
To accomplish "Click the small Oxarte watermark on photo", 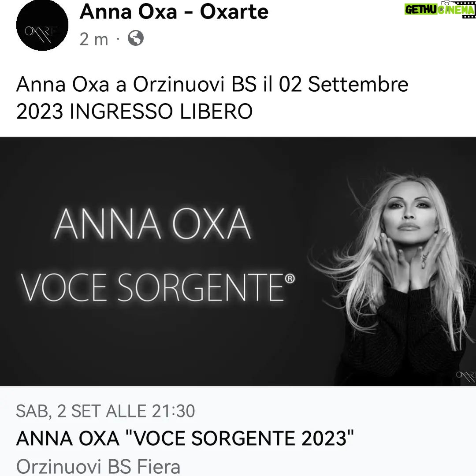I will (466, 376).
